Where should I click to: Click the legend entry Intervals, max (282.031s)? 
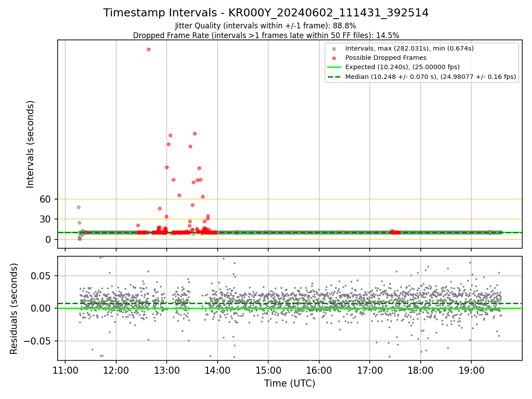coord(409,48)
